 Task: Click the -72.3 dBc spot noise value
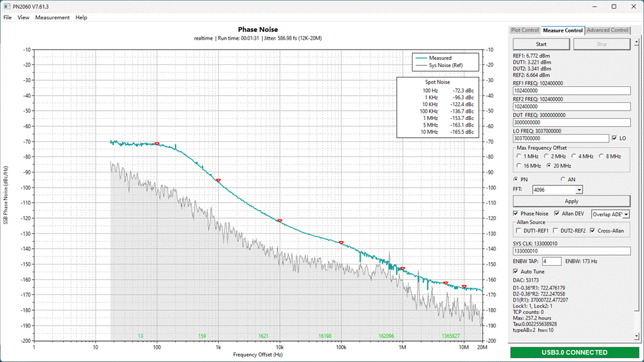tap(464, 91)
